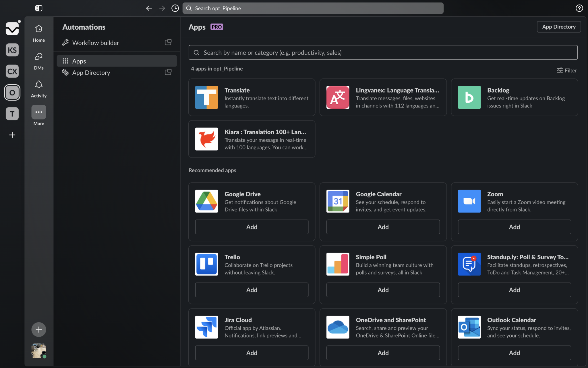The width and height of the screenshot is (588, 368).
Task: Open the App Directory via top-right button
Action: [x=558, y=26]
